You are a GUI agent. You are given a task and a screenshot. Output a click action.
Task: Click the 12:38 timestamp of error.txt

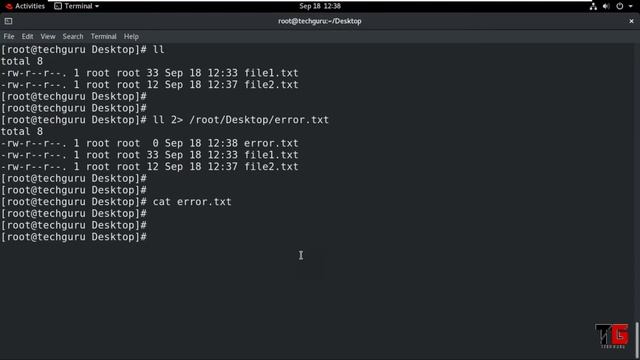click(x=222, y=143)
